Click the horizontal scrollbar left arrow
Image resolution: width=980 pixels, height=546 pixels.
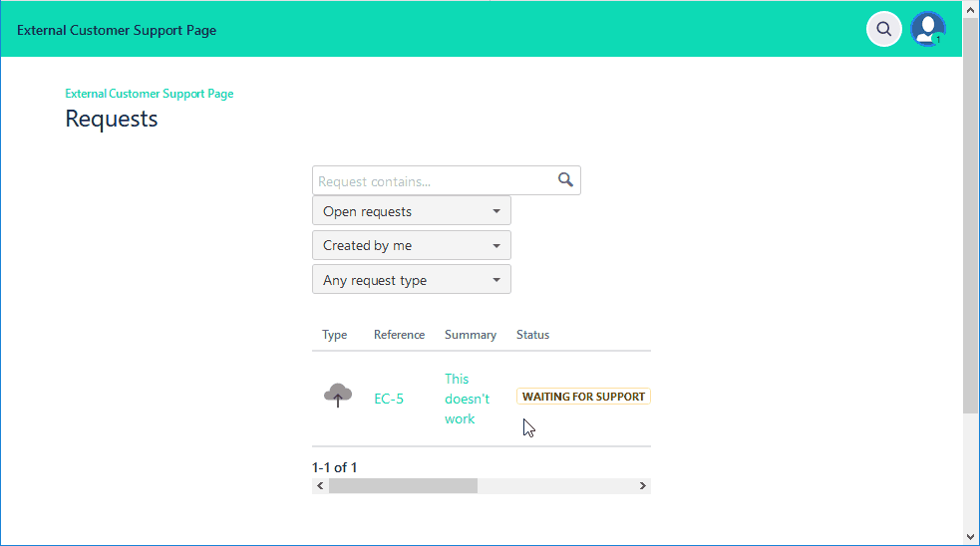tap(320, 486)
